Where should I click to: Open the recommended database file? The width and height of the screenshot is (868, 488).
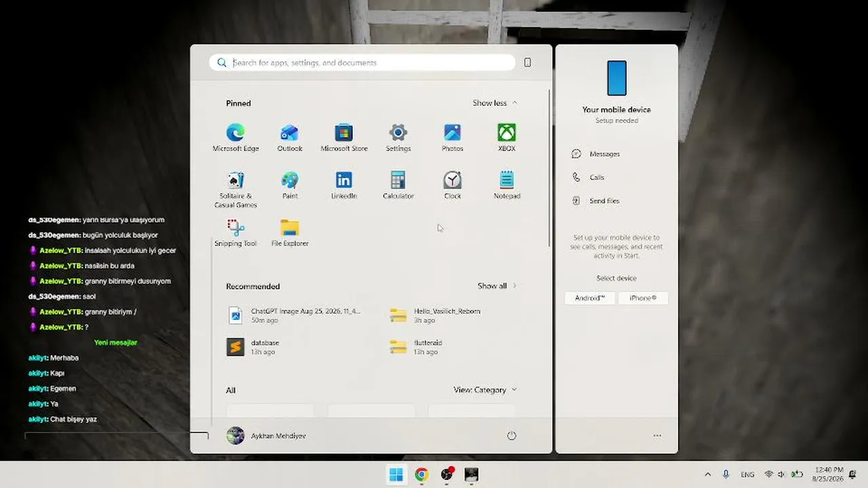click(254, 347)
